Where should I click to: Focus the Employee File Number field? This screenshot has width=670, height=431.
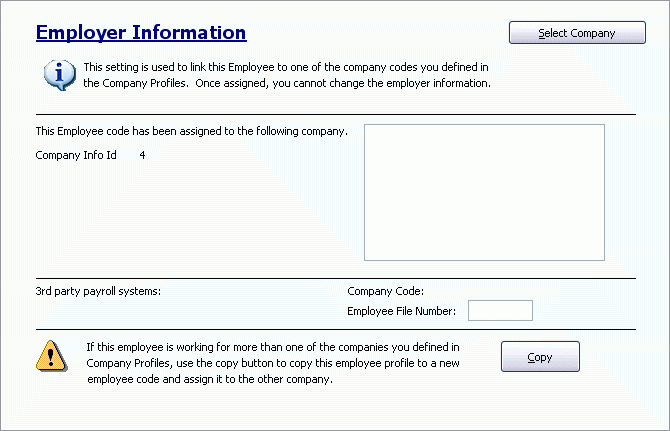[x=500, y=311]
